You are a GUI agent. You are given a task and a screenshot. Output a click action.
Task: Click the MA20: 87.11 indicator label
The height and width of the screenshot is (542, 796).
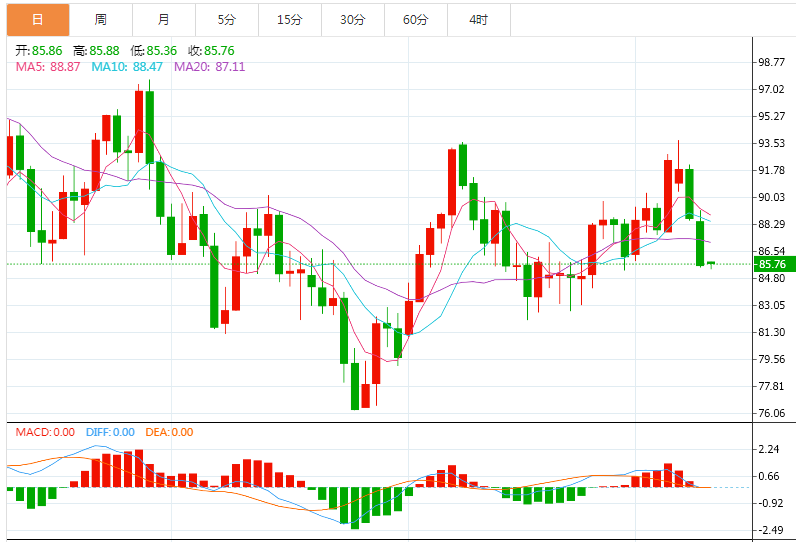[x=210, y=66]
